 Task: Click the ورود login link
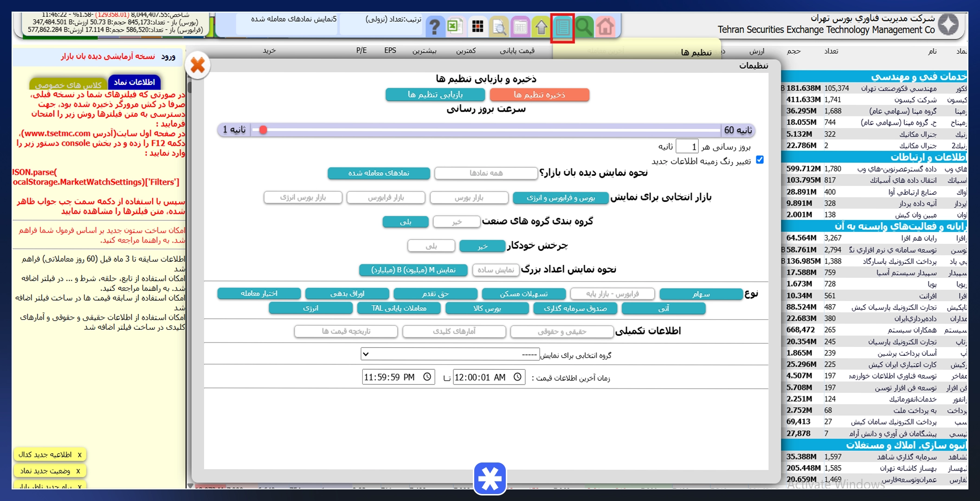click(168, 57)
